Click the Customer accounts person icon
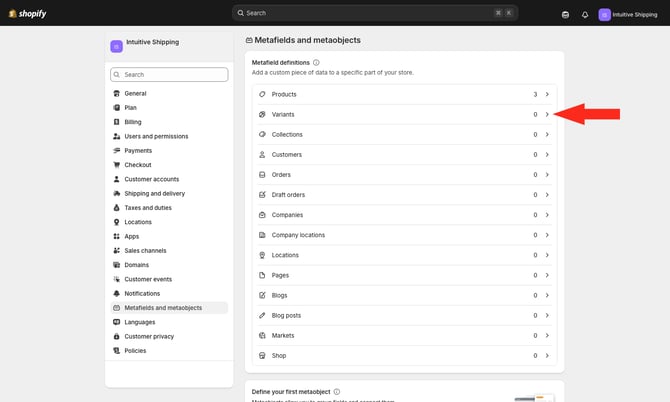 (116, 179)
